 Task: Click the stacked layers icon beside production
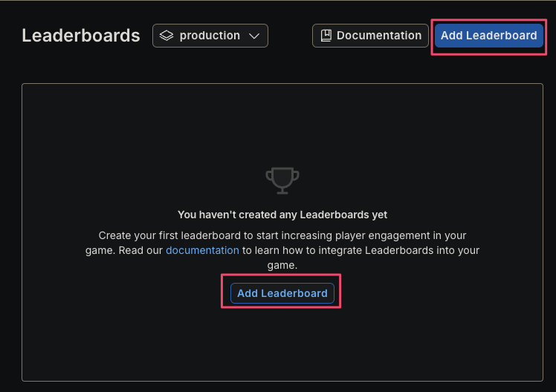tap(167, 36)
